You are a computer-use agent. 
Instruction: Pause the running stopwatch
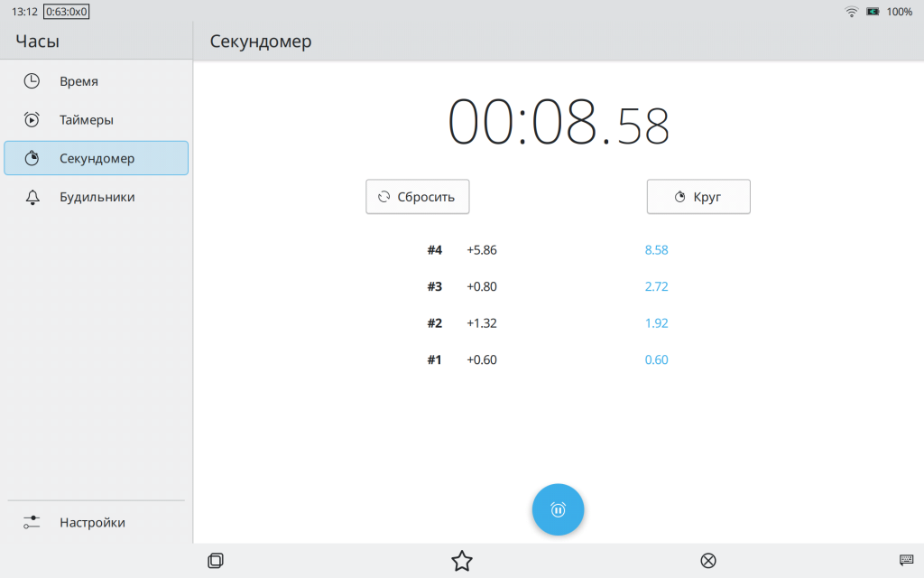(558, 510)
